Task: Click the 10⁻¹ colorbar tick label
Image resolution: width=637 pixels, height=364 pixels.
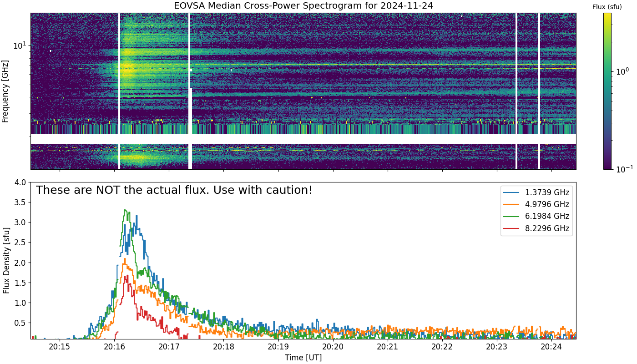Action: pos(624,169)
